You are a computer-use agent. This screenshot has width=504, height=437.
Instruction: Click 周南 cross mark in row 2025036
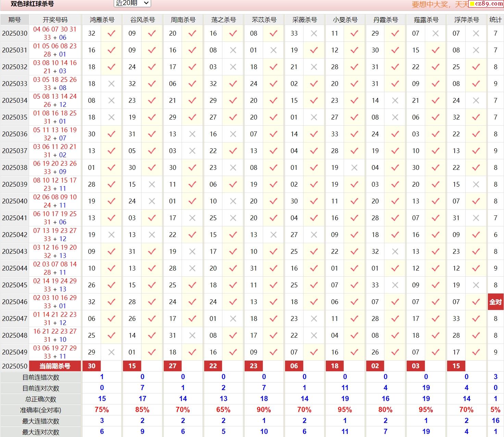coord(192,134)
